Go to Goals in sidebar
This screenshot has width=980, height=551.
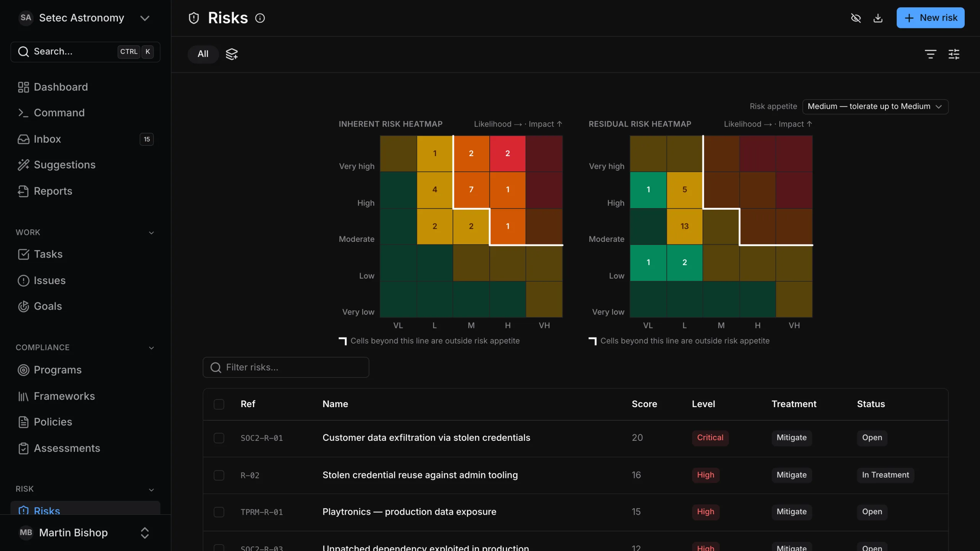(85, 306)
